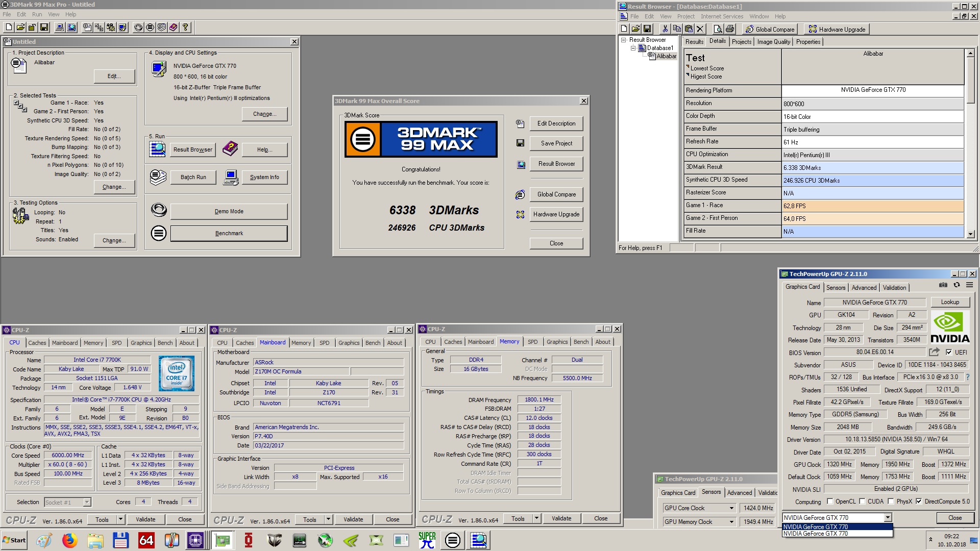Click purple Help book icon in 3DMark toolbar
The width and height of the screenshot is (980, 551).
coord(174,27)
